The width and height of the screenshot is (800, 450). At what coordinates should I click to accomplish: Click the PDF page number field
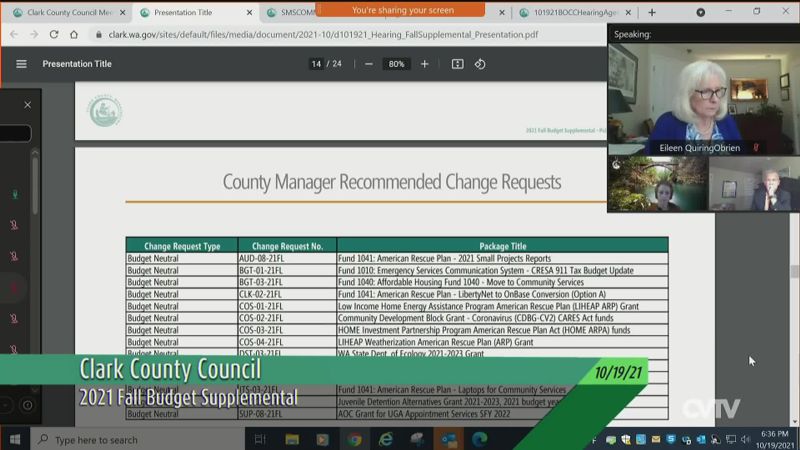[x=316, y=64]
